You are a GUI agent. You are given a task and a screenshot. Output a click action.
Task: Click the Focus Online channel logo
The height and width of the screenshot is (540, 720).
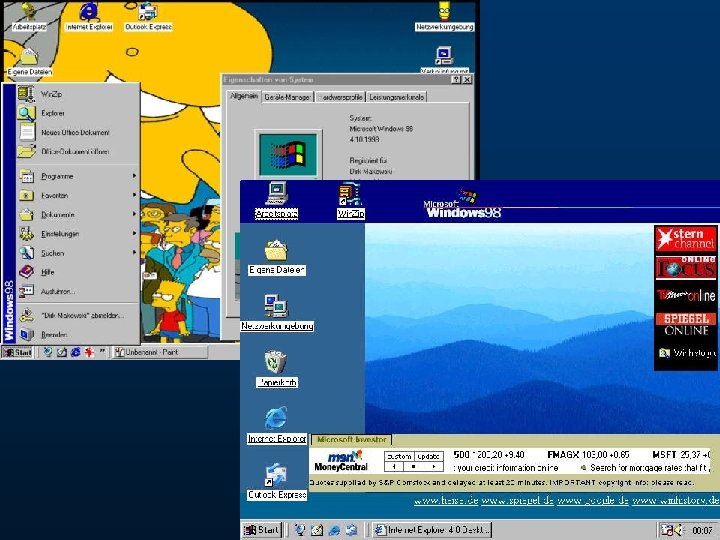coord(685,267)
